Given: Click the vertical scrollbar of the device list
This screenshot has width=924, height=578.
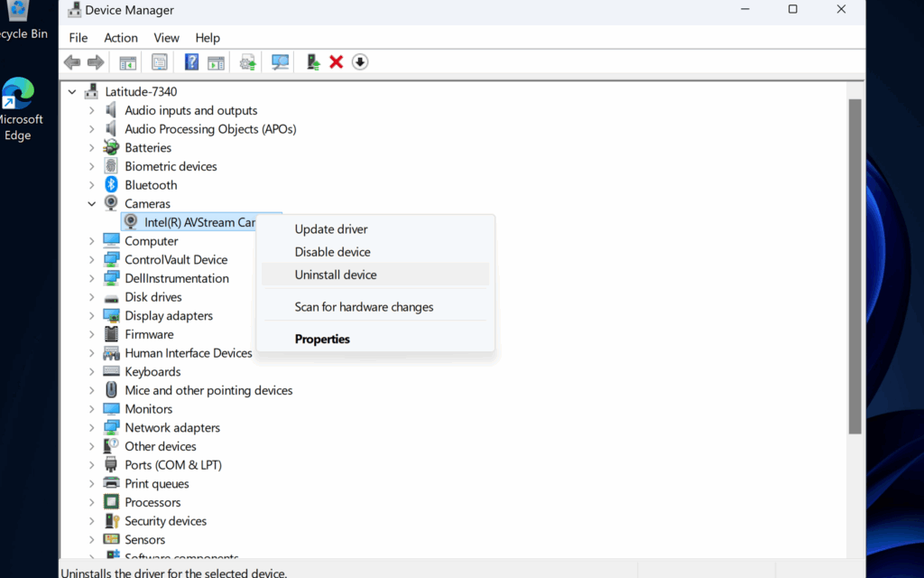Looking at the screenshot, I should (855, 271).
